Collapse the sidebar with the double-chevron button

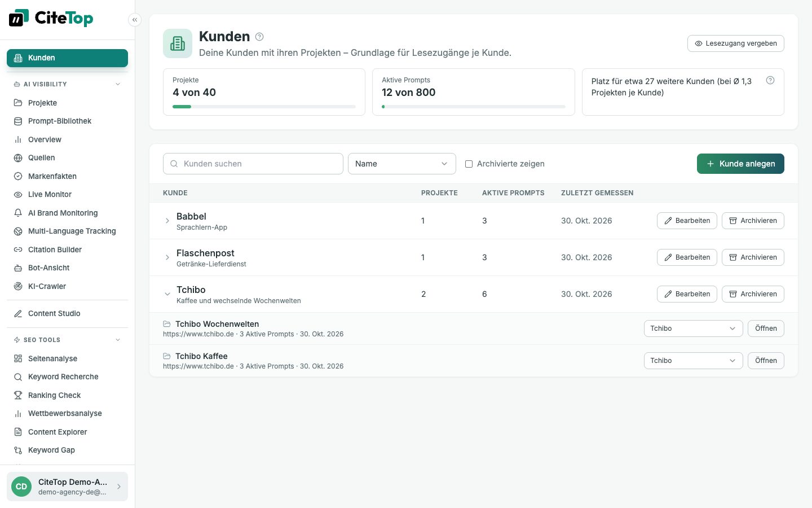[135, 20]
